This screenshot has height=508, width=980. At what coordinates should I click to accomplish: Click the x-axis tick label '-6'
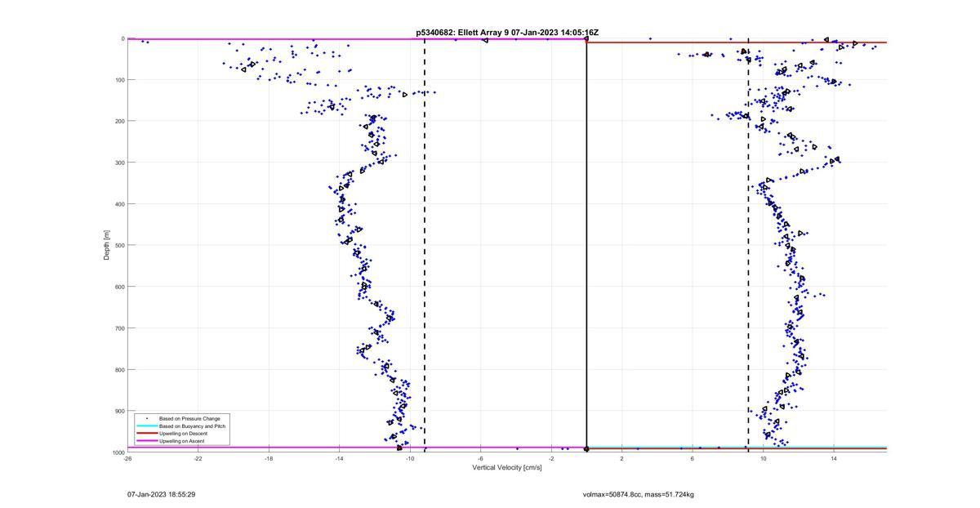480,459
